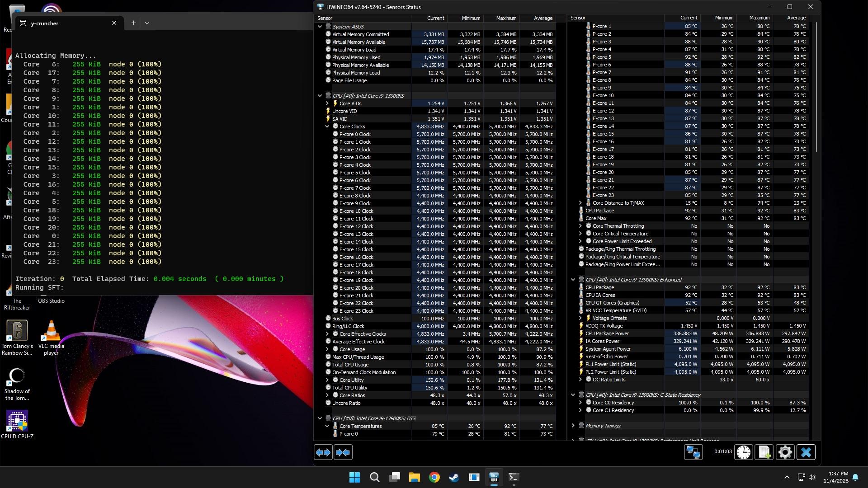868x488 pixels.
Task: Click the left panel Current column header
Action: click(429, 18)
